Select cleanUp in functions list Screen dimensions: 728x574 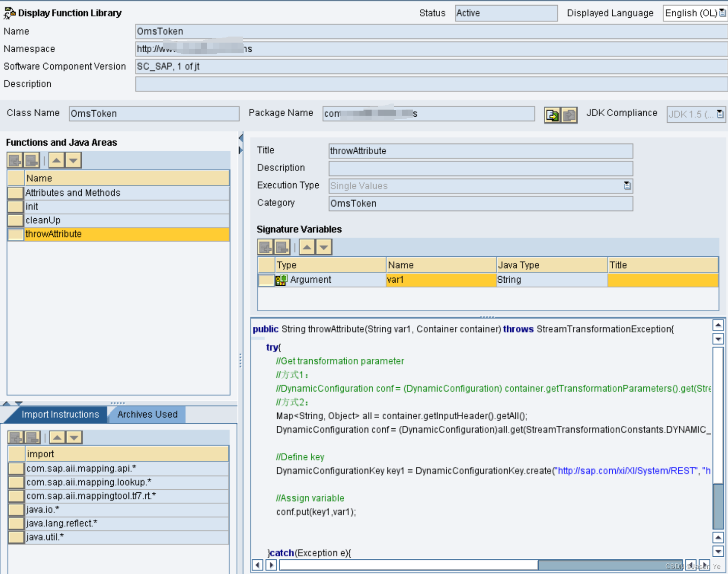(x=127, y=220)
